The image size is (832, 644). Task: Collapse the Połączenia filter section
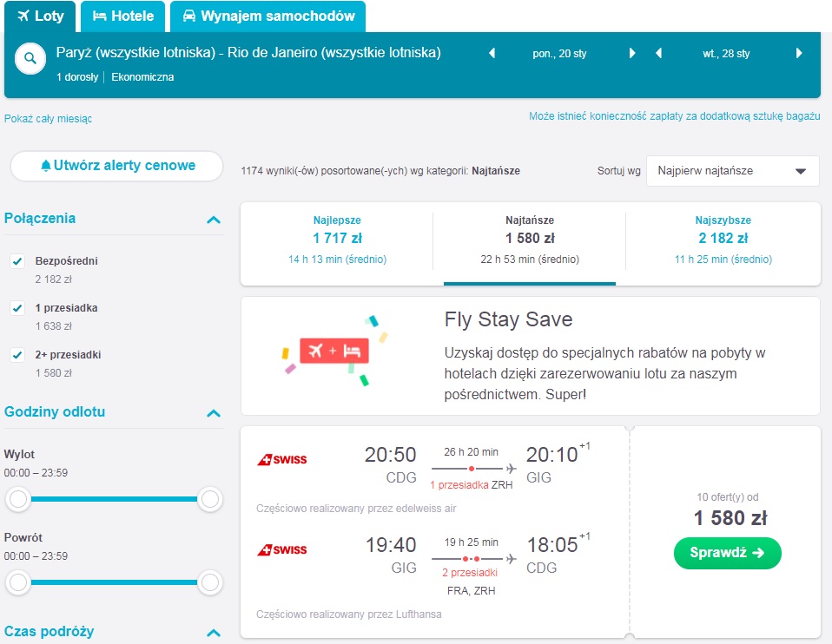click(x=214, y=219)
